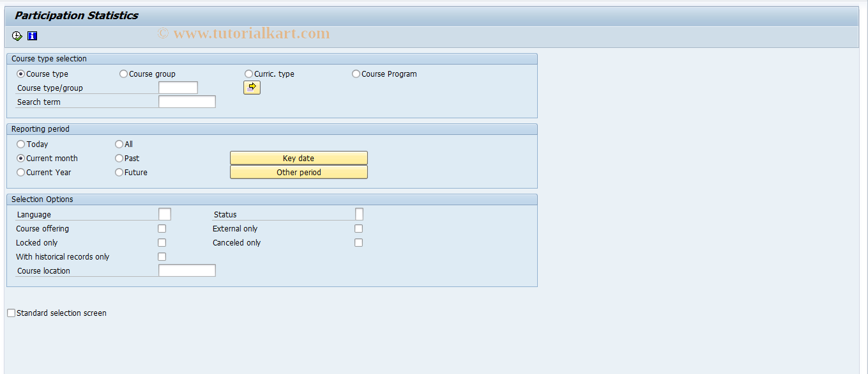Choose the Current Year radio button
Image resolution: width=868 pixels, height=374 pixels.
20,173
